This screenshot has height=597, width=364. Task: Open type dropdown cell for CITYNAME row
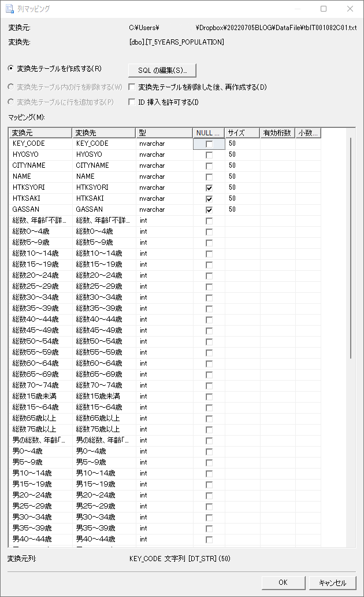pos(164,165)
